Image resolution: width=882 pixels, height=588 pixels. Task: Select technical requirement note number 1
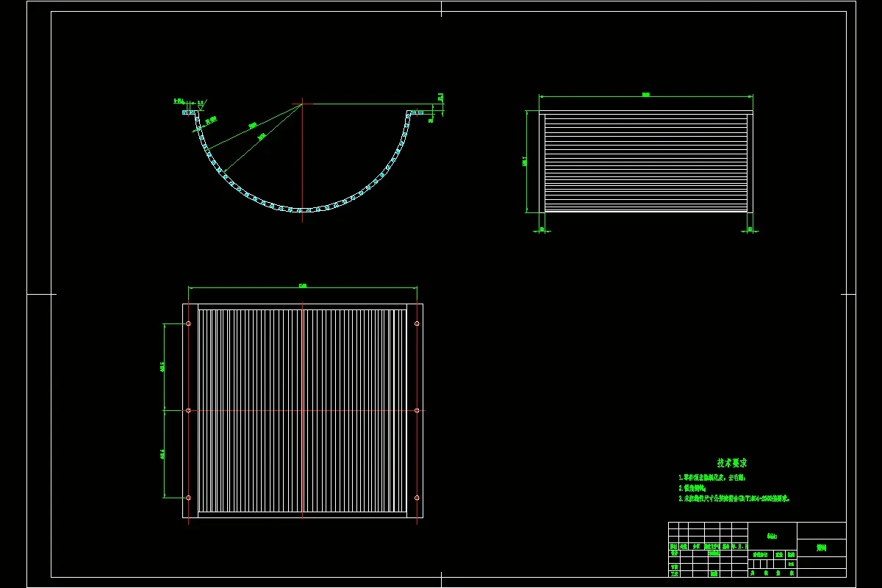(x=712, y=478)
